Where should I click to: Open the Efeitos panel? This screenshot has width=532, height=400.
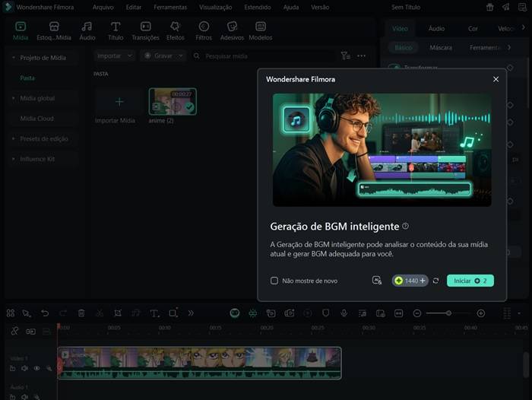coord(175,27)
